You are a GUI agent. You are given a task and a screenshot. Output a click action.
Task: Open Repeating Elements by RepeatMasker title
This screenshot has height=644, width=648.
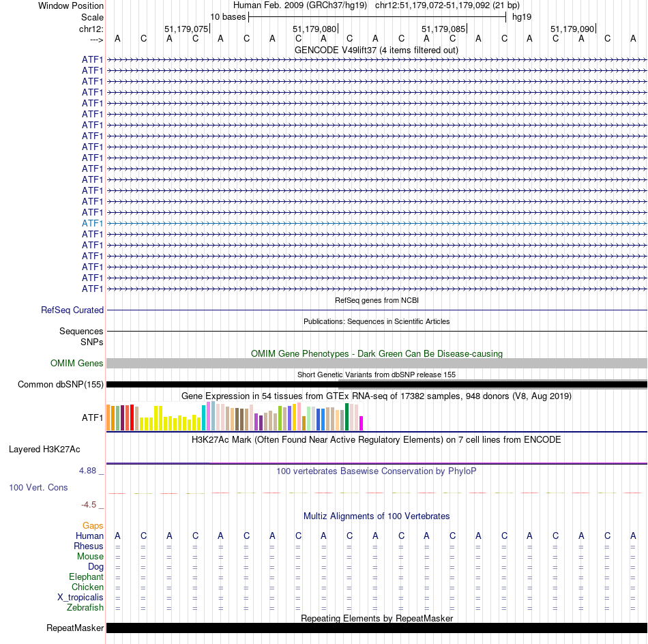point(377,618)
